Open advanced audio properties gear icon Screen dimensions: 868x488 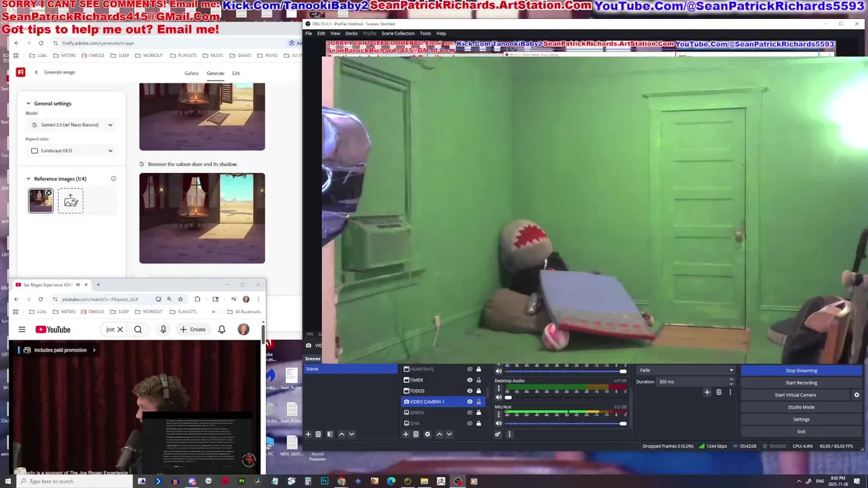click(x=498, y=434)
